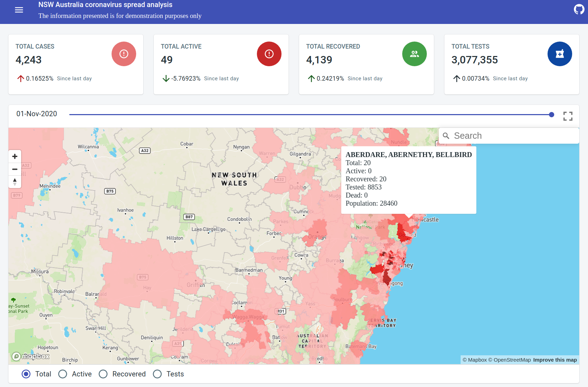Click the OpenStreetMap attribution link

click(510, 360)
